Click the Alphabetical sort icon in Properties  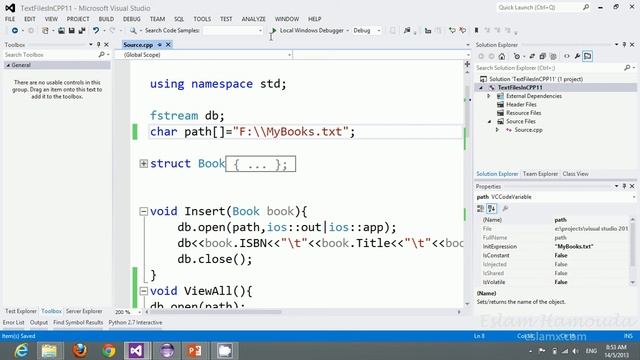pyautogui.click(x=491, y=209)
